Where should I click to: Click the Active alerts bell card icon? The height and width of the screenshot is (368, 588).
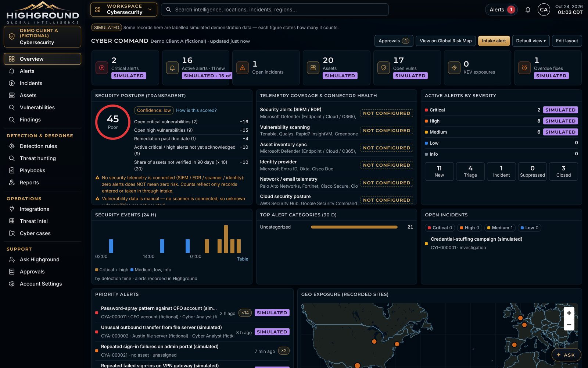click(172, 68)
